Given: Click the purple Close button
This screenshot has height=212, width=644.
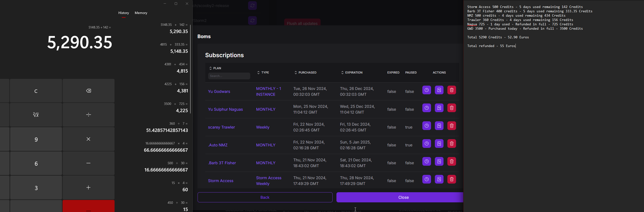Looking at the screenshot, I should [400, 198].
